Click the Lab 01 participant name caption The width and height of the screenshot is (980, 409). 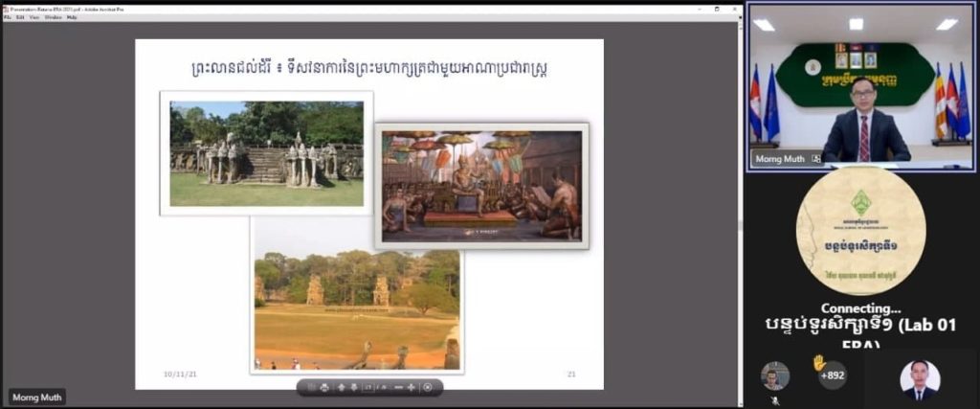click(860, 332)
